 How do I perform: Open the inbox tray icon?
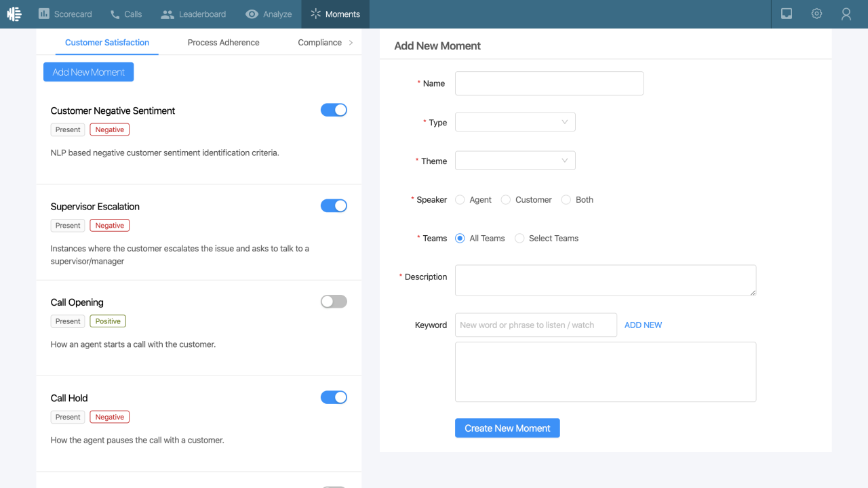[787, 14]
